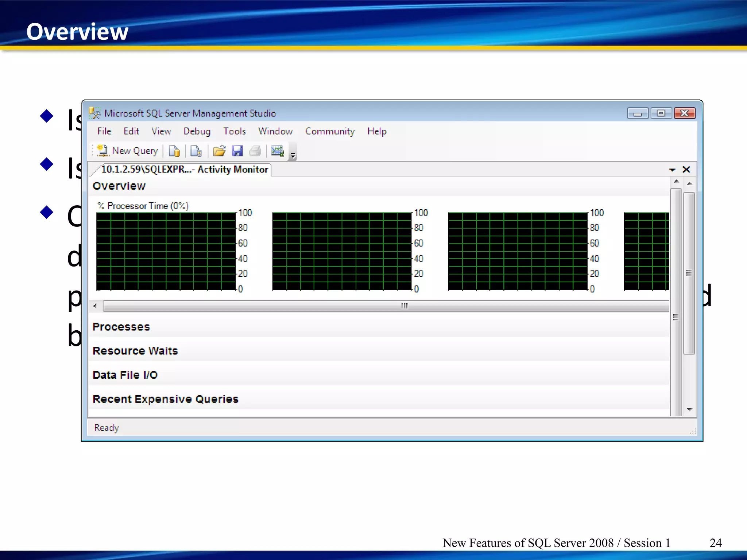Click the Analysis Services query file icon
The width and height of the screenshot is (747, 560).
click(x=196, y=151)
